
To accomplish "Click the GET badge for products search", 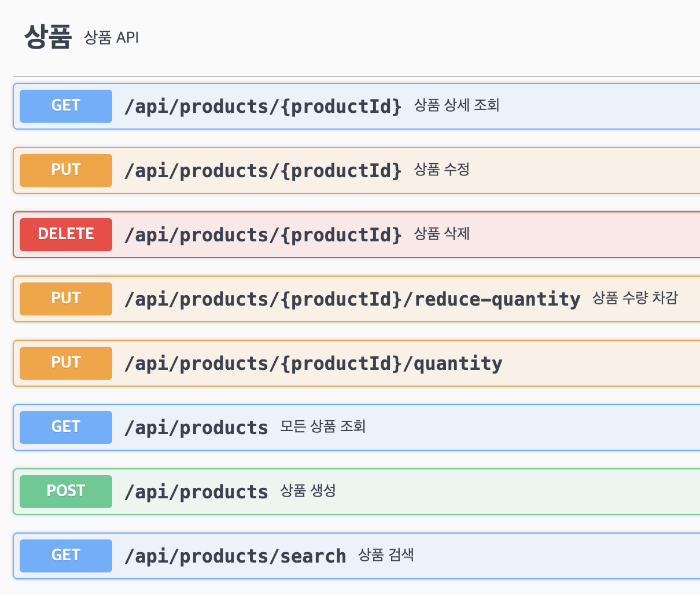I will pos(66,556).
